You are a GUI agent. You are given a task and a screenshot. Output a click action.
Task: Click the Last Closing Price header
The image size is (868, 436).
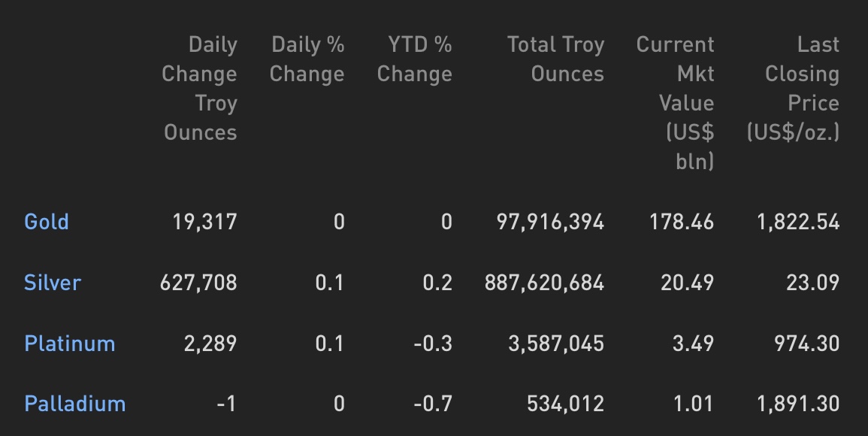pos(794,88)
